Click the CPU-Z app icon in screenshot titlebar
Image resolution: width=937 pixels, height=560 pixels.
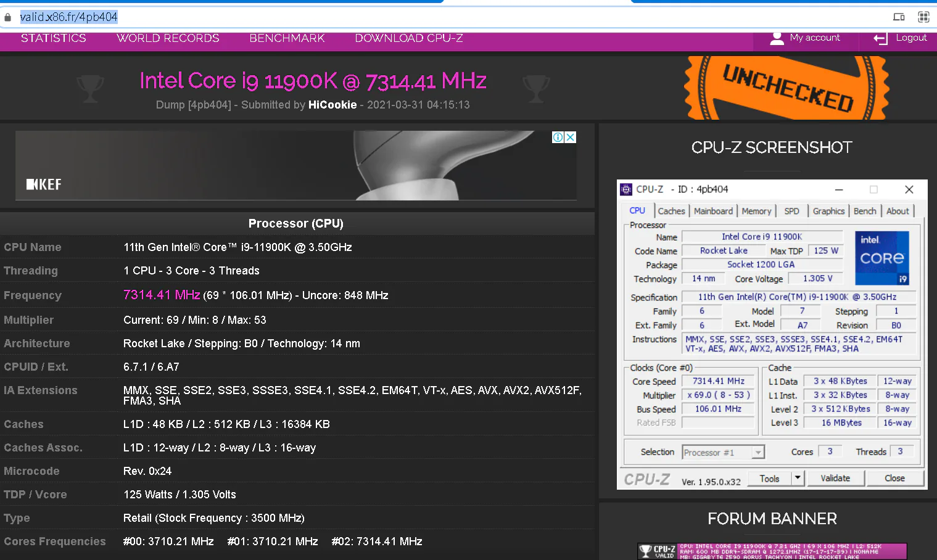click(x=626, y=189)
